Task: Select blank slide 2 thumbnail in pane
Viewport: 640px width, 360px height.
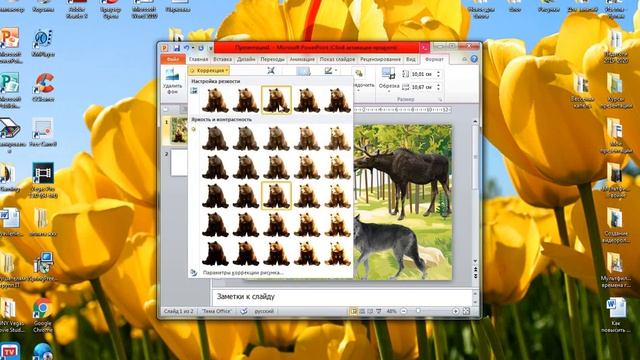Action: point(179,163)
